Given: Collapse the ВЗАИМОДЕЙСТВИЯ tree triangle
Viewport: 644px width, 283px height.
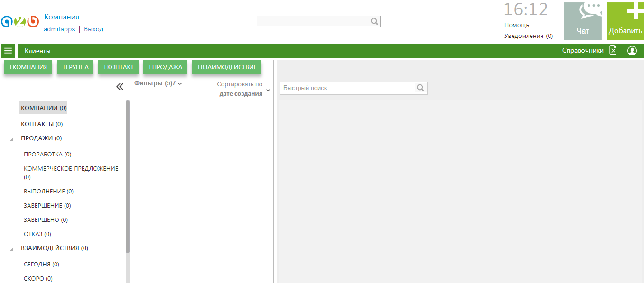Looking at the screenshot, I should click(11, 249).
